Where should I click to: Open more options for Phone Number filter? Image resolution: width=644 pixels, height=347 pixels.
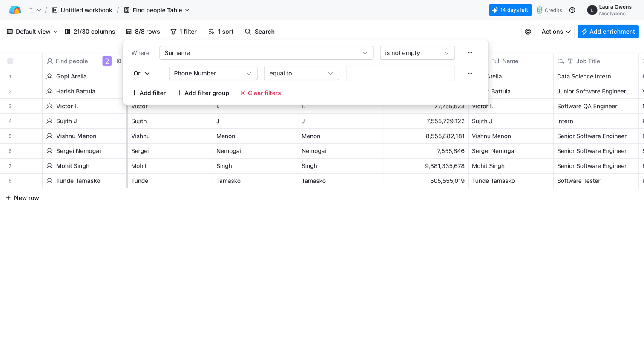click(470, 73)
